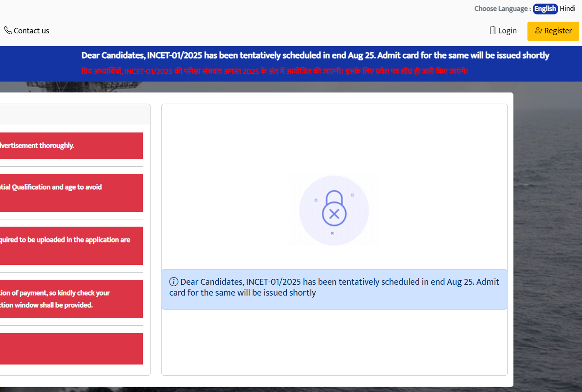
Task: Click the Choose Language label
Action: [502, 9]
